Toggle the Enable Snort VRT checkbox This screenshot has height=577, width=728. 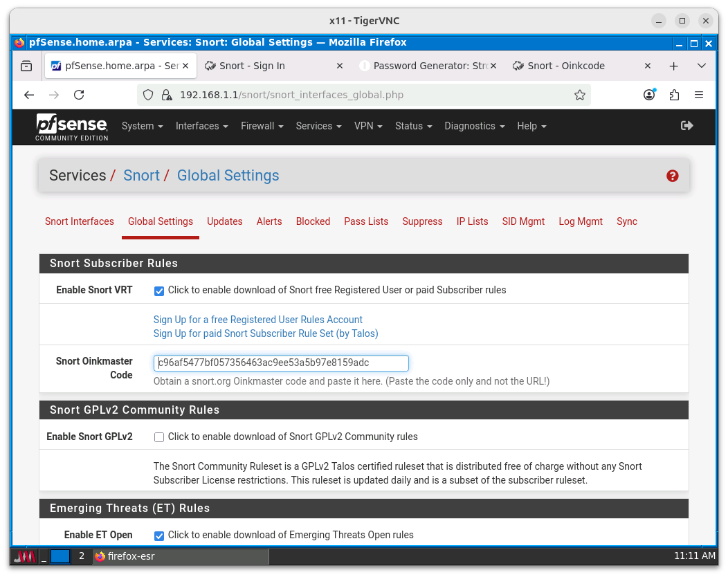tap(159, 291)
